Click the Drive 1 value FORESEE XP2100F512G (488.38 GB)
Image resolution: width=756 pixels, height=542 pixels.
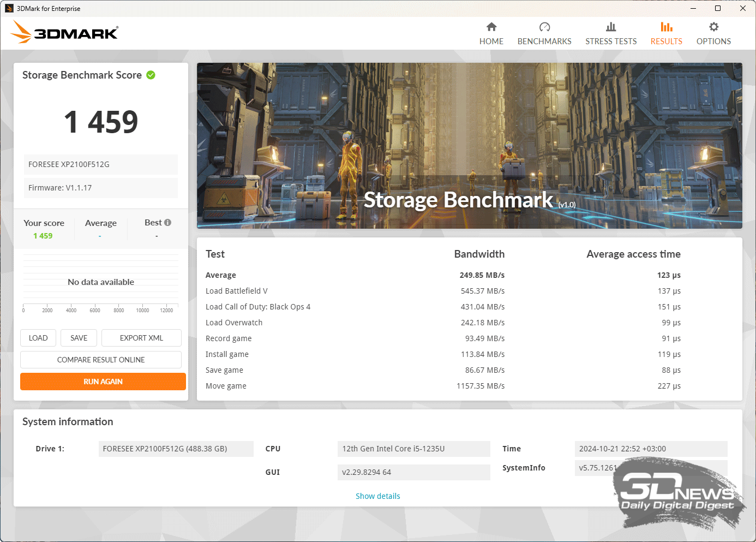tap(176, 449)
